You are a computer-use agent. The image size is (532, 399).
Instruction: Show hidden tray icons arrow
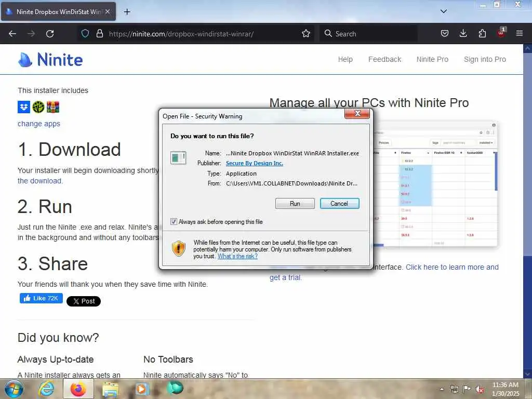pyautogui.click(x=442, y=389)
